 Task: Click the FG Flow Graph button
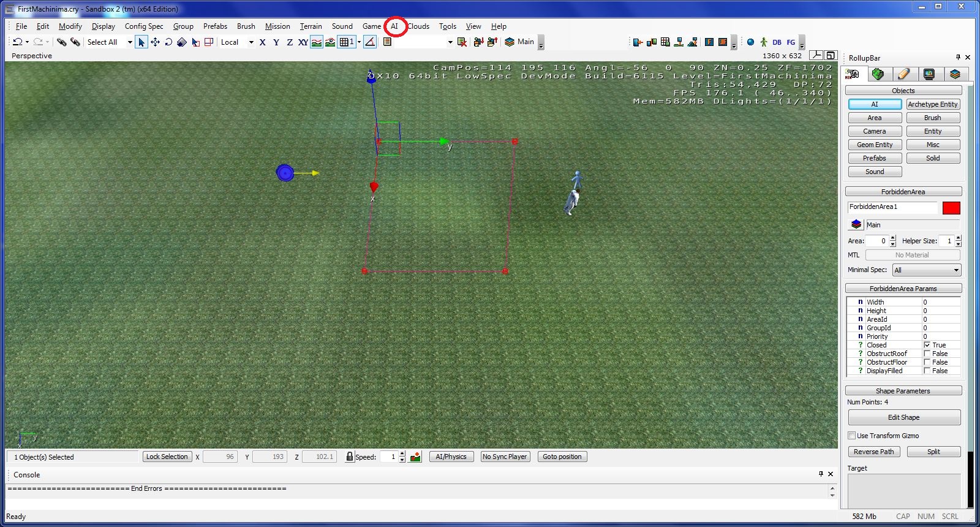tap(791, 42)
